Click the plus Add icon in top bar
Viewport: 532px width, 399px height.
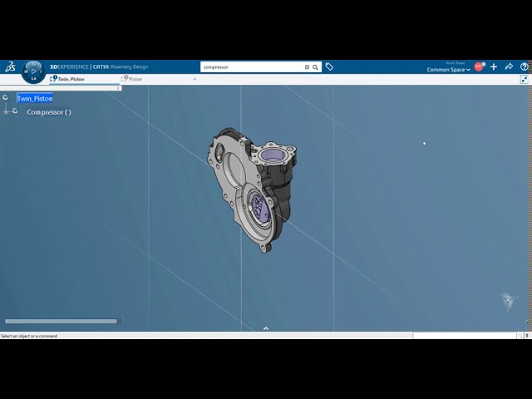tap(494, 66)
